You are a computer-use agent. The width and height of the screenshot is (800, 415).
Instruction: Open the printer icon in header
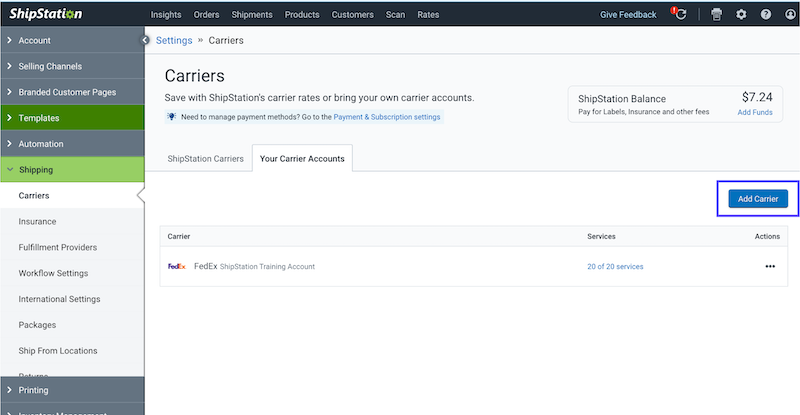716,15
